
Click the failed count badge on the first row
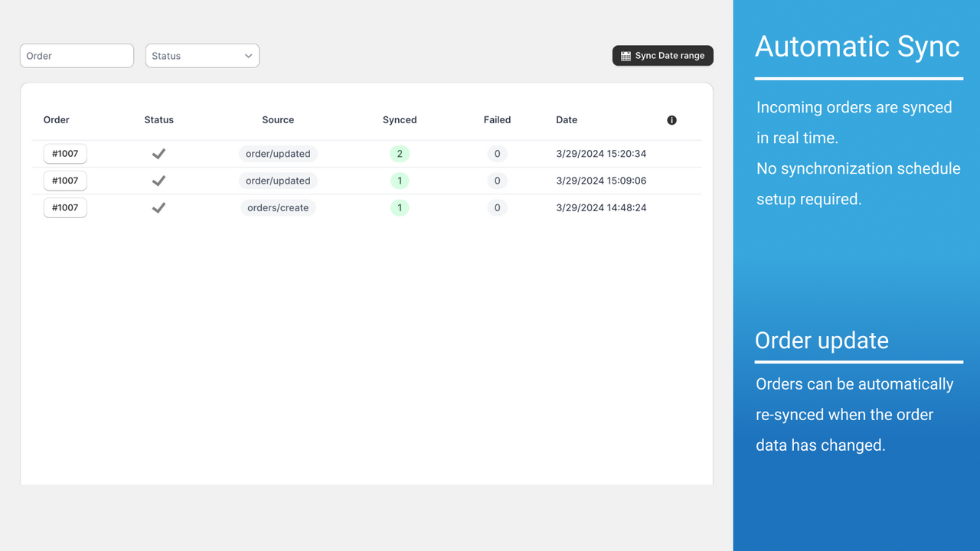pos(497,153)
